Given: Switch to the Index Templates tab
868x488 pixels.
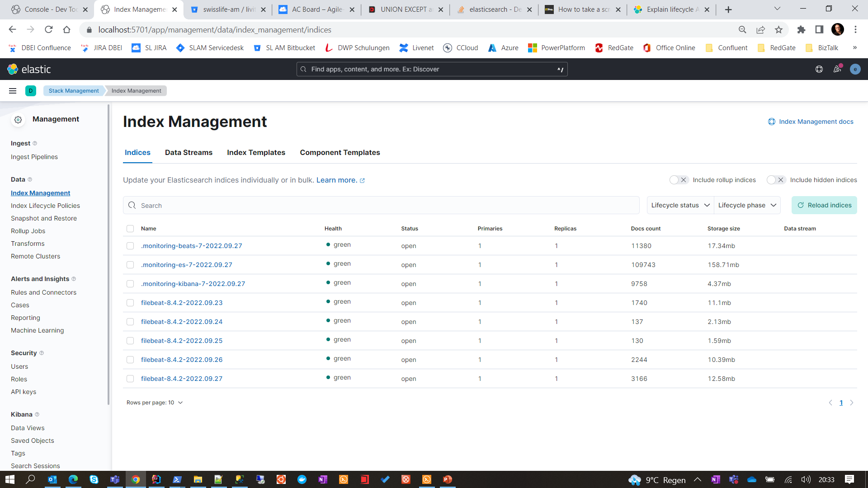Looking at the screenshot, I should coord(256,153).
